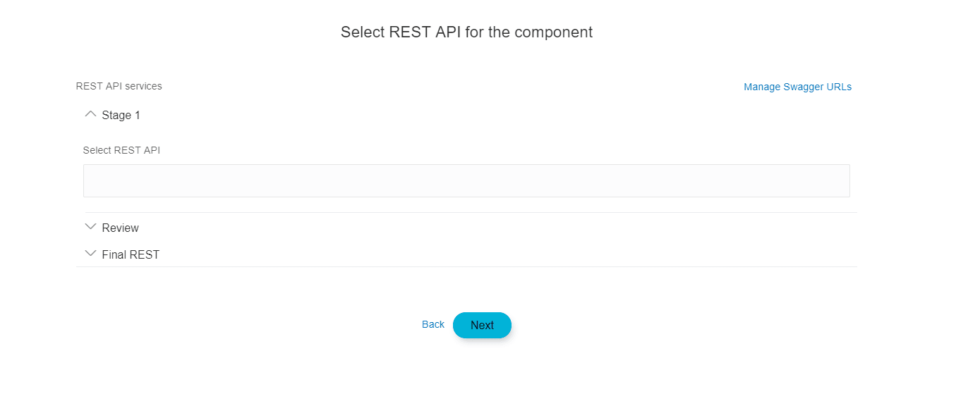Viewport: 980px width, 394px height.
Task: Go back using the Back link
Action: pos(432,324)
